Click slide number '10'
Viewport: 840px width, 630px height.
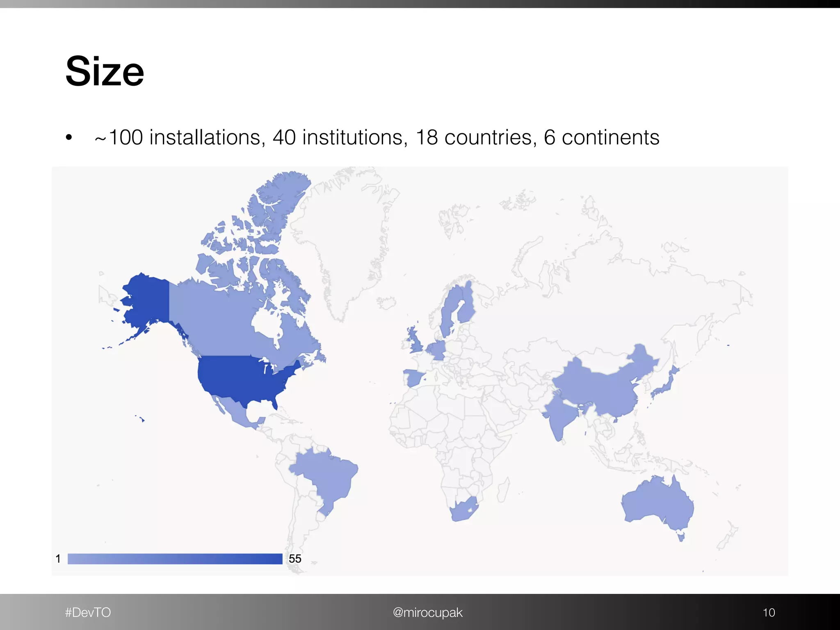pos(769,612)
